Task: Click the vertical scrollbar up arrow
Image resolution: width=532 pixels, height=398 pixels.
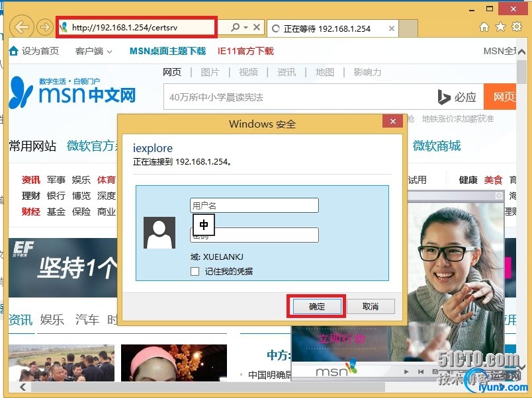Action: 522,52
